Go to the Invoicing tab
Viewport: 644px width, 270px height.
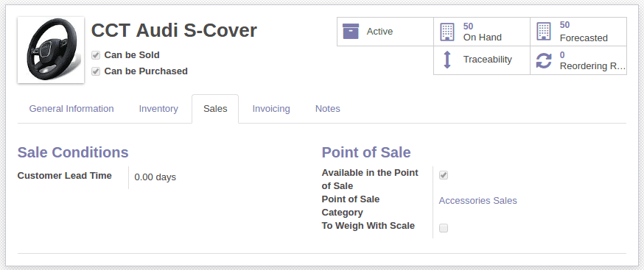271,109
